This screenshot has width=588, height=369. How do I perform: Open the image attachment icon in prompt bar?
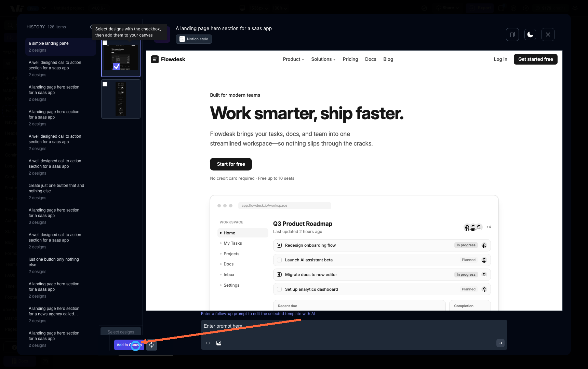tap(219, 343)
